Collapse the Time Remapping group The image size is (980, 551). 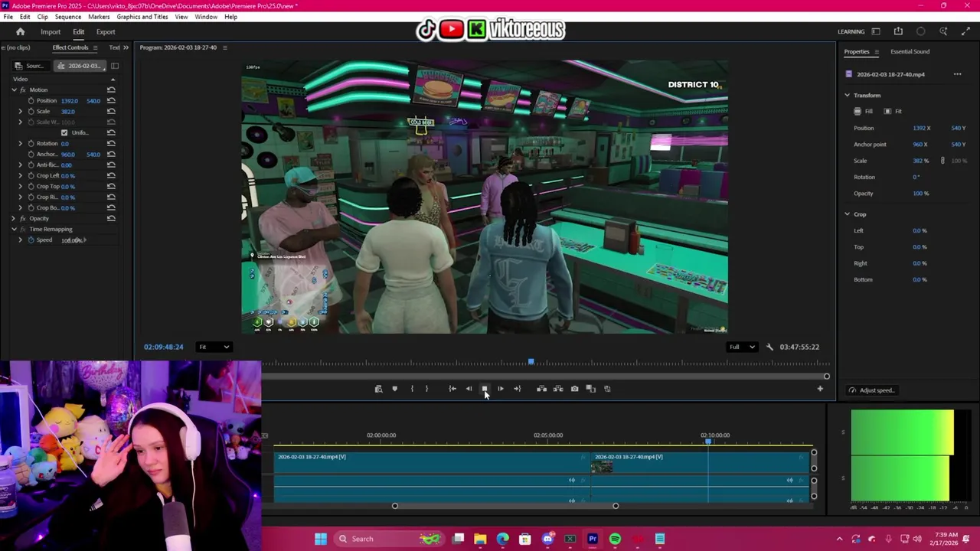point(13,229)
